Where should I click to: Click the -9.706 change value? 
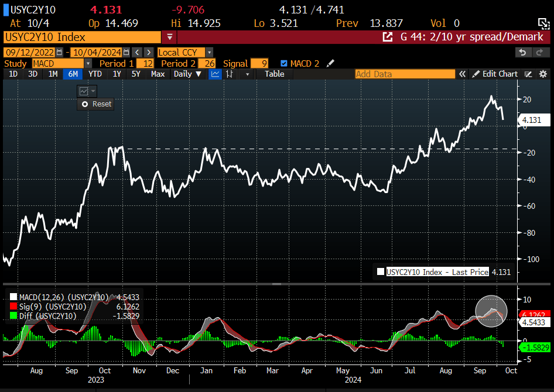[188, 9]
